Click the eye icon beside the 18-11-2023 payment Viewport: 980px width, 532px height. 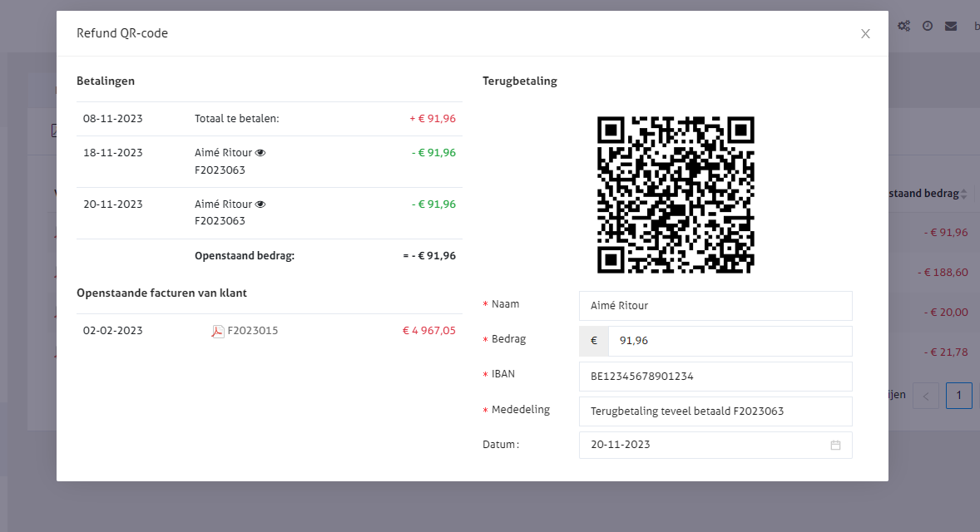click(x=260, y=153)
